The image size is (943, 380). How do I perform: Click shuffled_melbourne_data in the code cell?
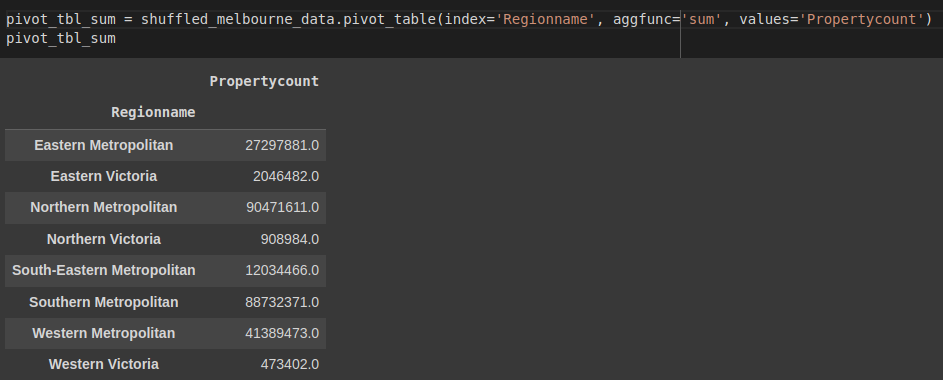[x=238, y=19]
